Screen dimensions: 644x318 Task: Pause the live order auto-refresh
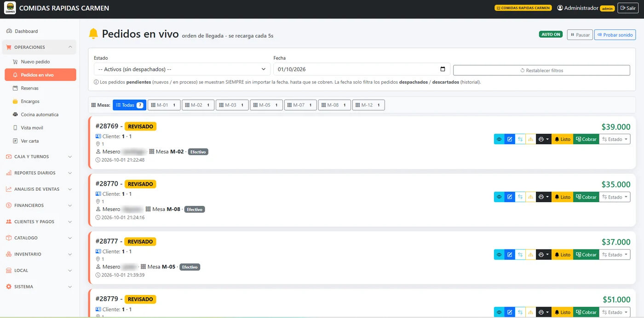point(580,35)
